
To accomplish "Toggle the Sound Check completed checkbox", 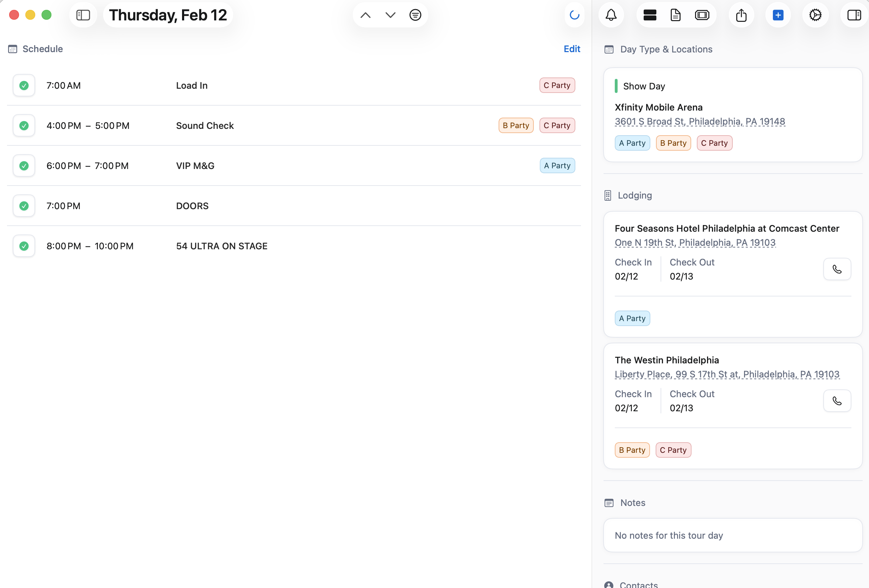I will (x=24, y=126).
